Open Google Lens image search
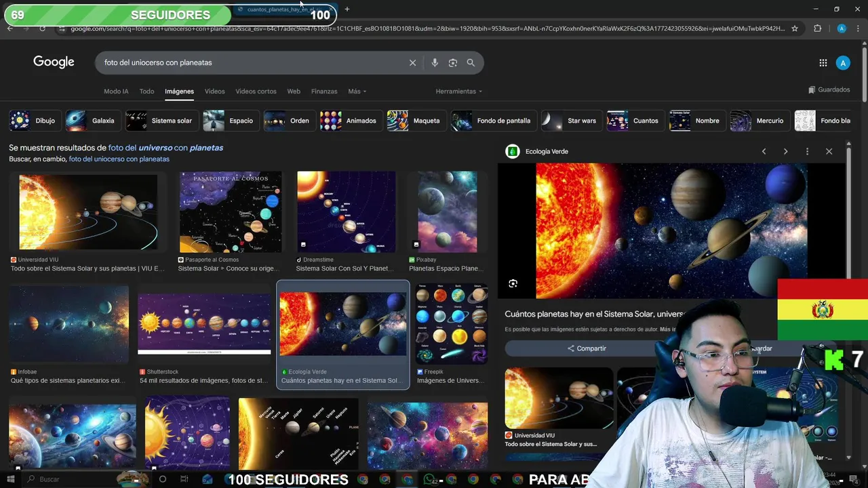Image resolution: width=868 pixels, height=488 pixels. tap(453, 62)
